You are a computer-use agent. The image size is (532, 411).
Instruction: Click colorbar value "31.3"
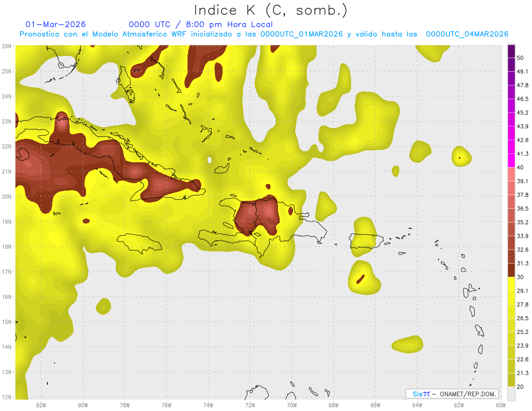point(523,263)
